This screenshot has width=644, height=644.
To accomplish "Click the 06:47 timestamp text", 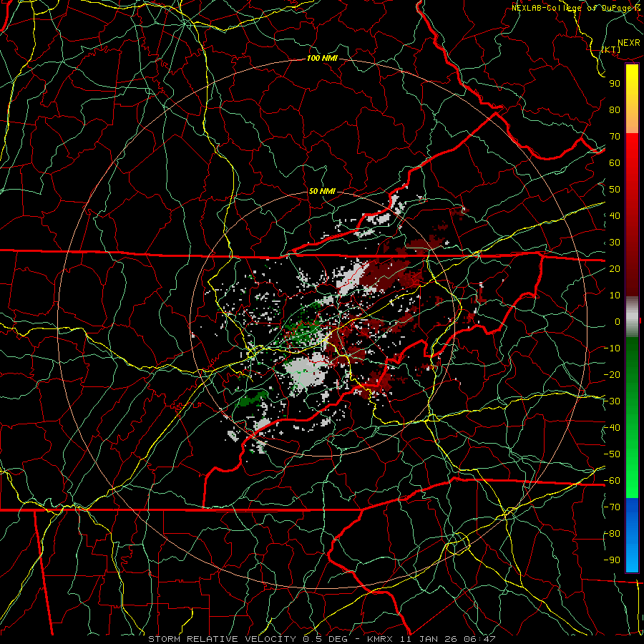I will (x=479, y=639).
